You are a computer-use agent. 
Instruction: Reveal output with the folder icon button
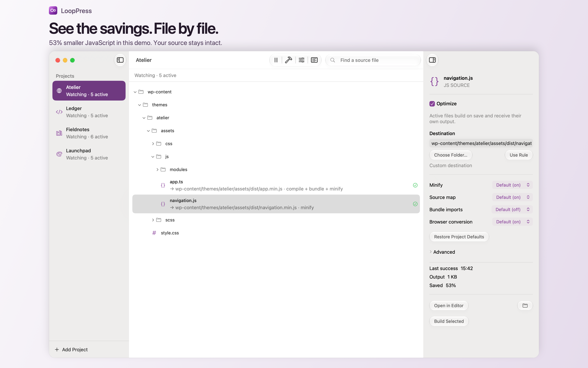tap(525, 306)
